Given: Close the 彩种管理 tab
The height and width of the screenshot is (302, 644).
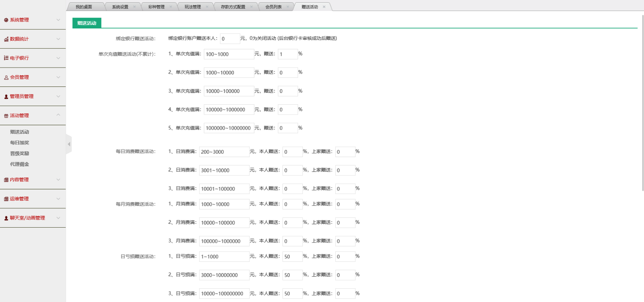Looking at the screenshot, I should 170,7.
